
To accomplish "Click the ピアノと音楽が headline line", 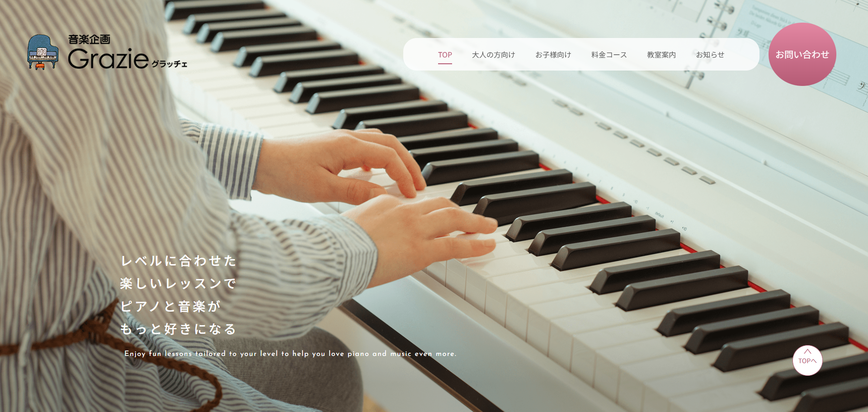I will pyautogui.click(x=171, y=307).
